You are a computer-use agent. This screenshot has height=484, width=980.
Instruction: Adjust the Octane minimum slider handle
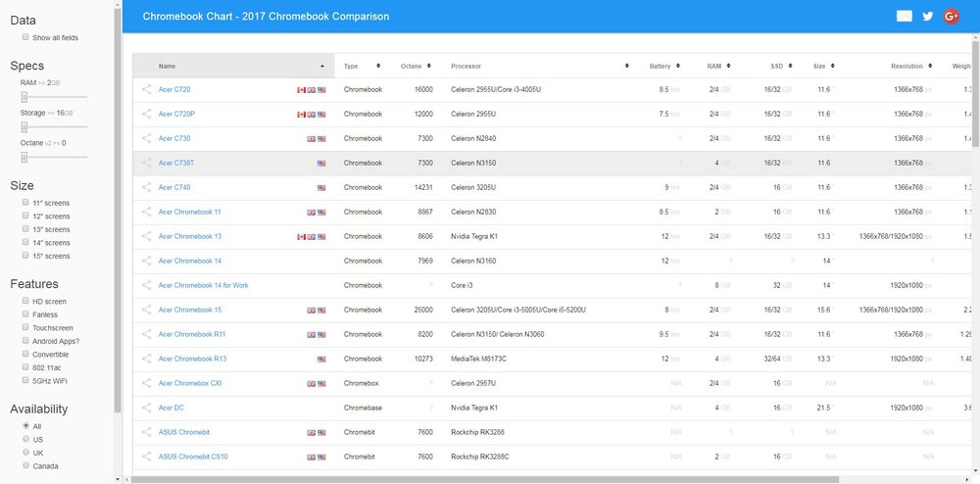coord(24,158)
